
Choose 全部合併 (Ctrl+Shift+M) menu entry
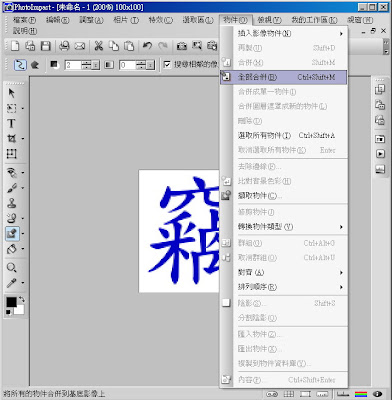pyautogui.click(x=283, y=77)
